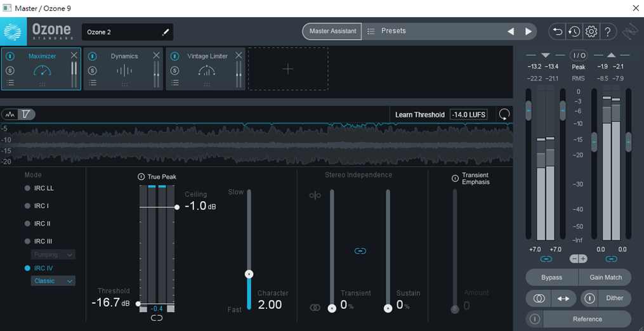The width and height of the screenshot is (644, 331).
Task: Toggle True Peak limiting
Action: tap(141, 177)
